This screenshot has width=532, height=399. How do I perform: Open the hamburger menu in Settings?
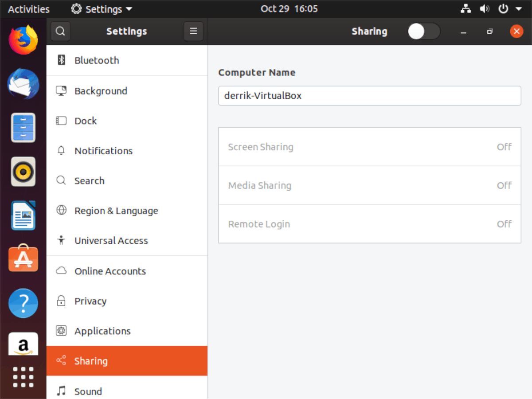(x=193, y=31)
